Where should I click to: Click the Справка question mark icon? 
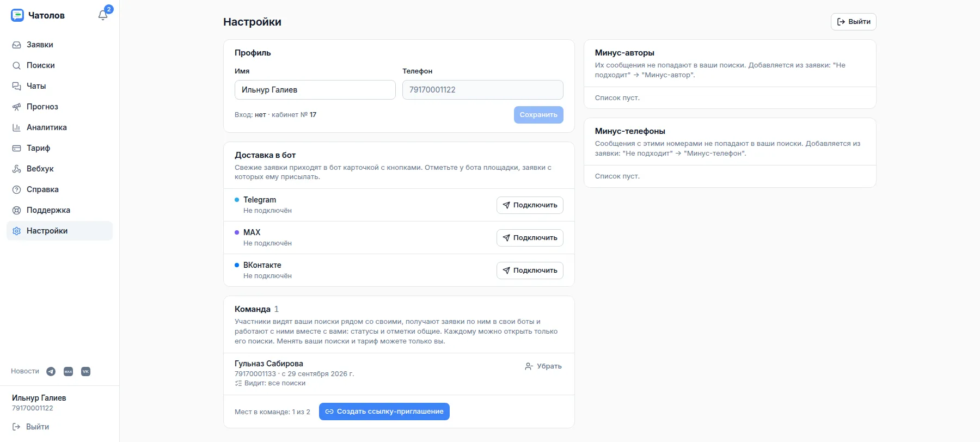16,189
